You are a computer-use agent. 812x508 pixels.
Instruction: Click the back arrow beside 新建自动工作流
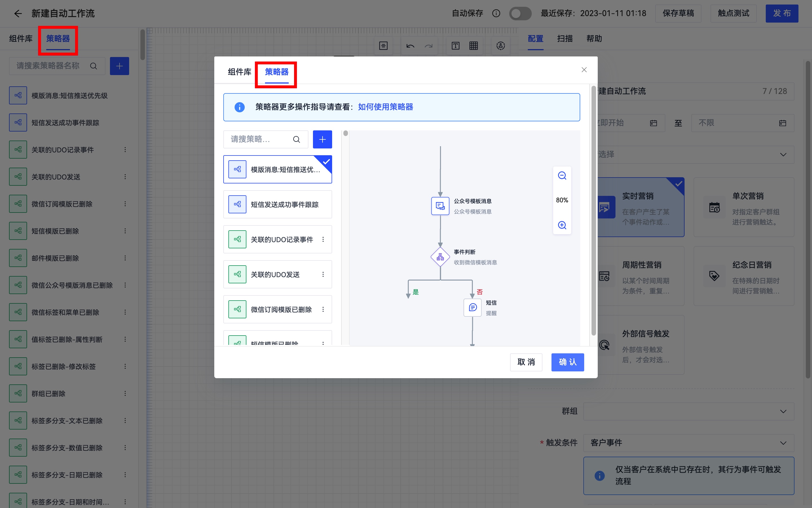[x=18, y=14]
